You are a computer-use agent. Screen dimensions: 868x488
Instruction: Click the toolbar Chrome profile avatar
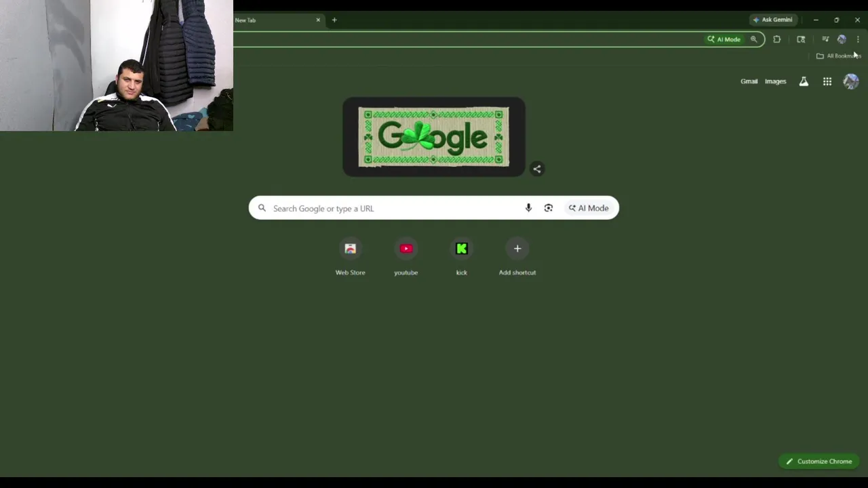pyautogui.click(x=842, y=39)
